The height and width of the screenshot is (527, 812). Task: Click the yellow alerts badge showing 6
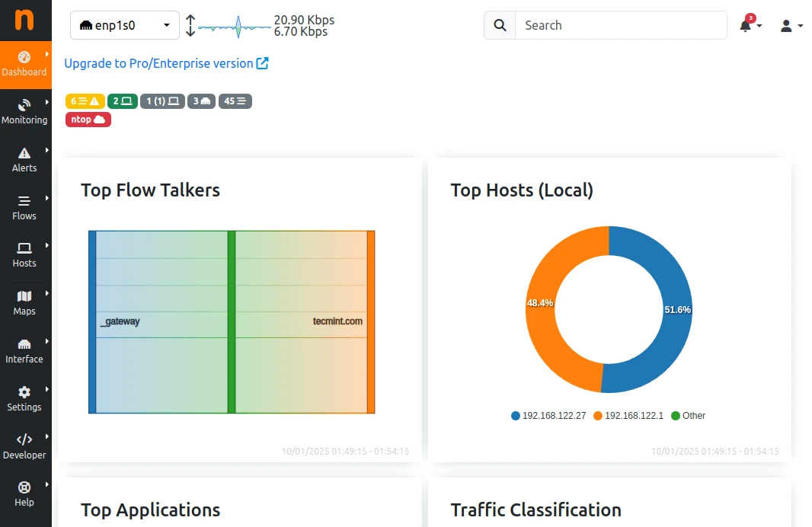coord(85,101)
